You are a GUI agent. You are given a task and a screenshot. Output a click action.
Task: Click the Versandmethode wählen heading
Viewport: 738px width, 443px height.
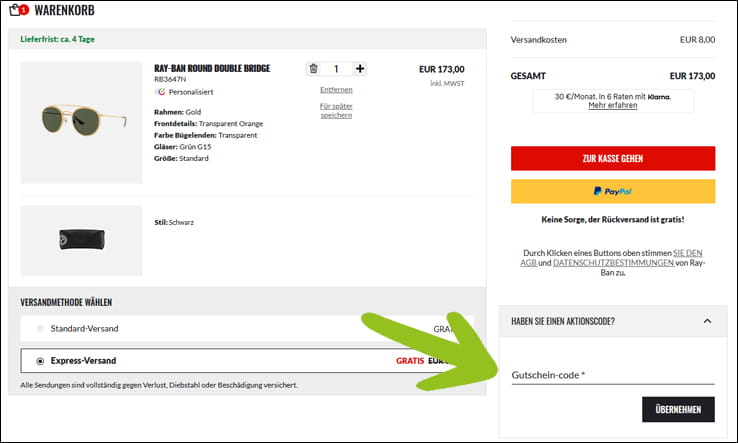66,302
